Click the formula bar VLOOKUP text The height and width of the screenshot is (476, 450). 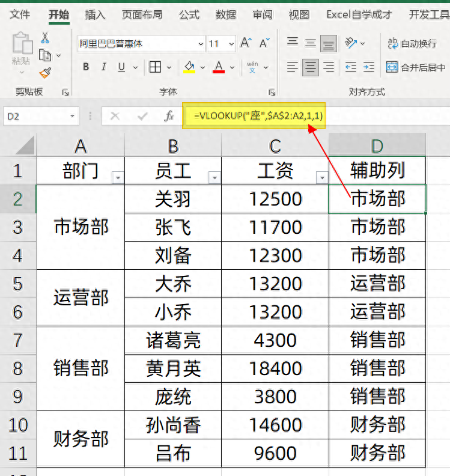(x=258, y=115)
